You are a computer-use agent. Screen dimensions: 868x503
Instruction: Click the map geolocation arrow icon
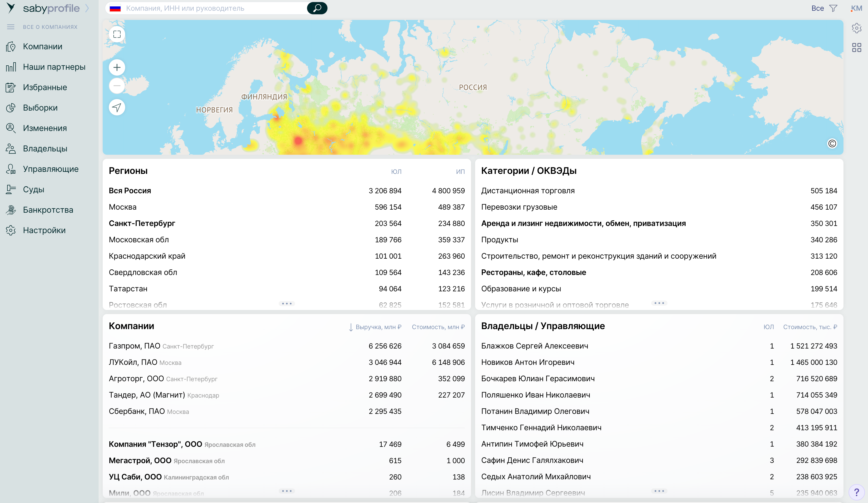click(x=117, y=107)
